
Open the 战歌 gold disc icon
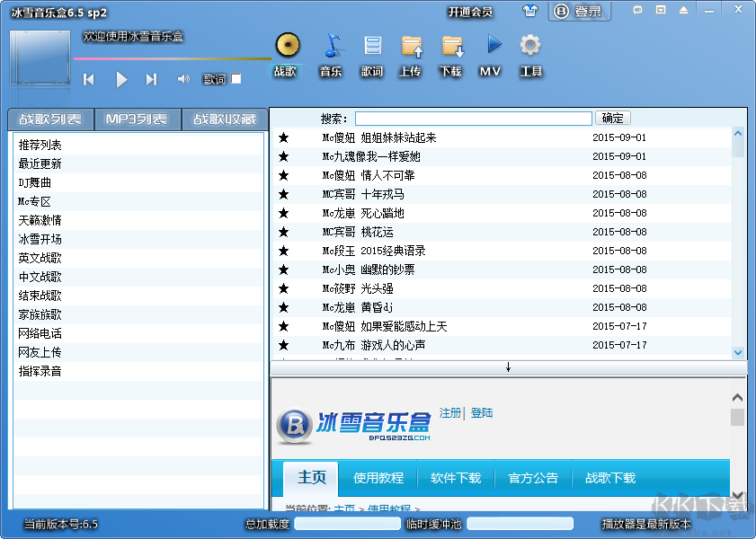286,46
